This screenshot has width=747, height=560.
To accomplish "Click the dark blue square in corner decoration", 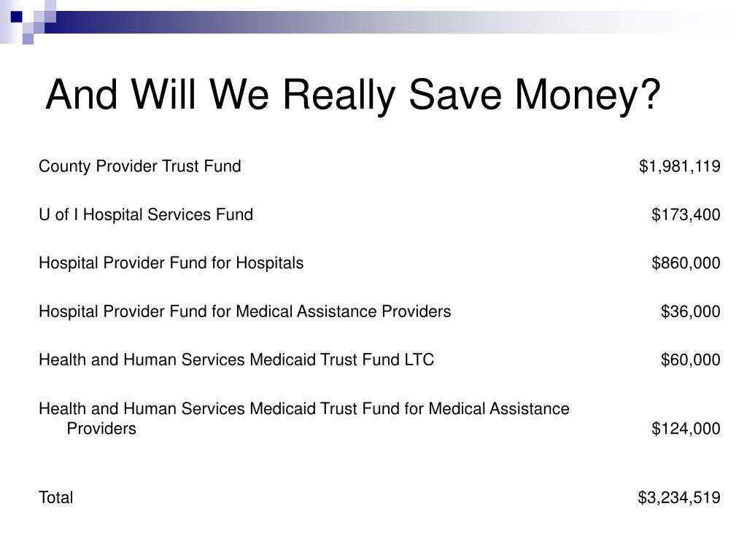I will coord(16,17).
